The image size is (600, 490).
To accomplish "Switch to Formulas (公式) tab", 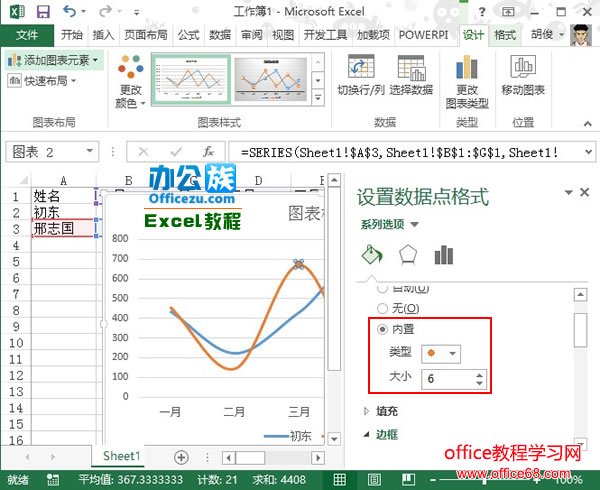I will click(188, 35).
